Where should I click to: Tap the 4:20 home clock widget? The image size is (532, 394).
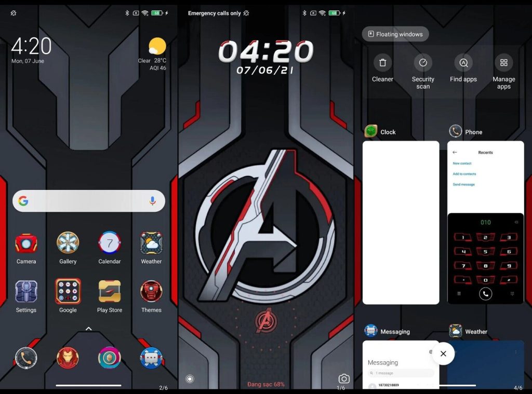click(x=31, y=46)
